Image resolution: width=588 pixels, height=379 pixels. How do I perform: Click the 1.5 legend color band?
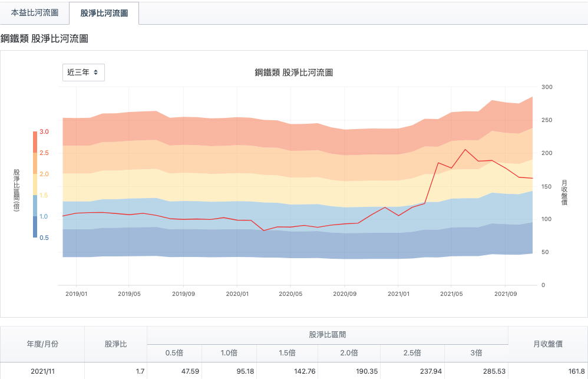(35, 206)
